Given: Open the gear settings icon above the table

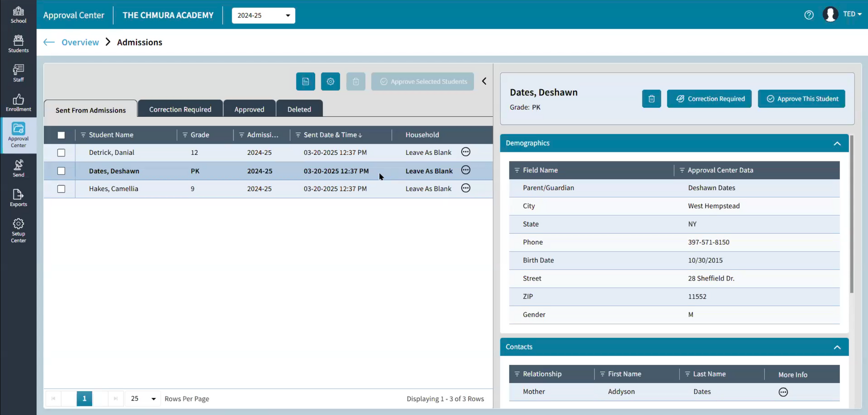Looking at the screenshot, I should 330,81.
